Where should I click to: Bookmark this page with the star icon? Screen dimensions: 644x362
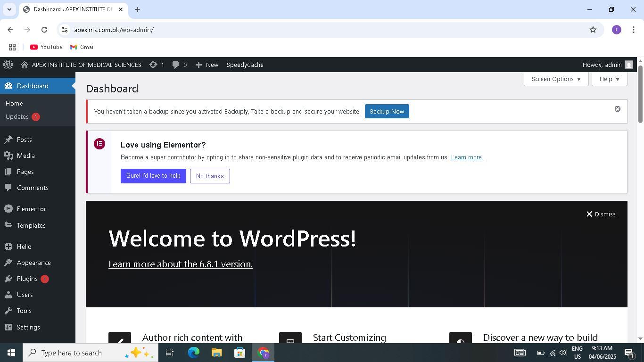[x=593, y=30]
